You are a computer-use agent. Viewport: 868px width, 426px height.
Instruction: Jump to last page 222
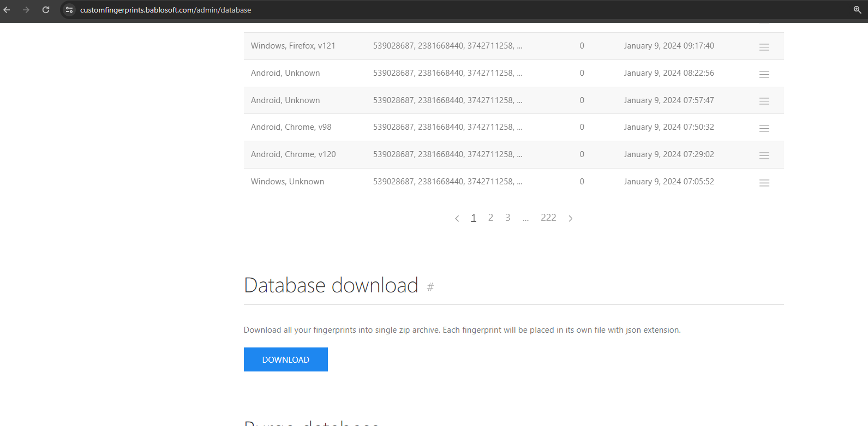click(x=548, y=218)
